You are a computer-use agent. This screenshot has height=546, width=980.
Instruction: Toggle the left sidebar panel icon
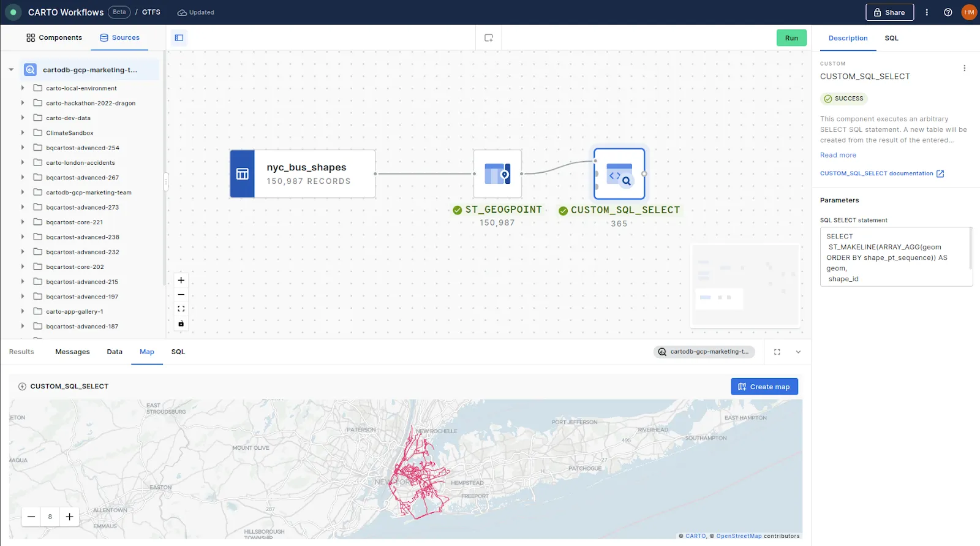click(179, 38)
